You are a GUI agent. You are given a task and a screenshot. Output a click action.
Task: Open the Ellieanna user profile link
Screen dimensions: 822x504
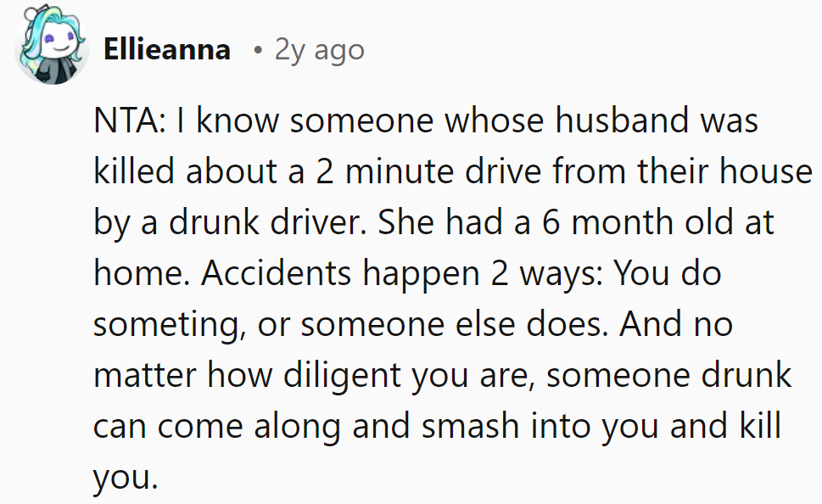coord(166,50)
